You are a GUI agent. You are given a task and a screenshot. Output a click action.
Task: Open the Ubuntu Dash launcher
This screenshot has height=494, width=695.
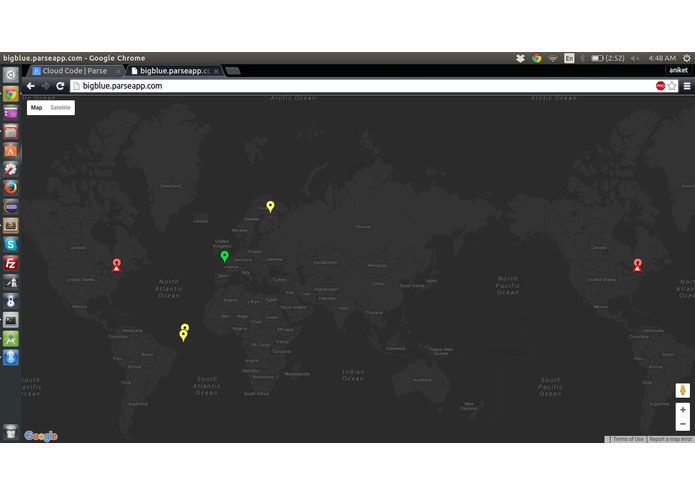(x=11, y=74)
